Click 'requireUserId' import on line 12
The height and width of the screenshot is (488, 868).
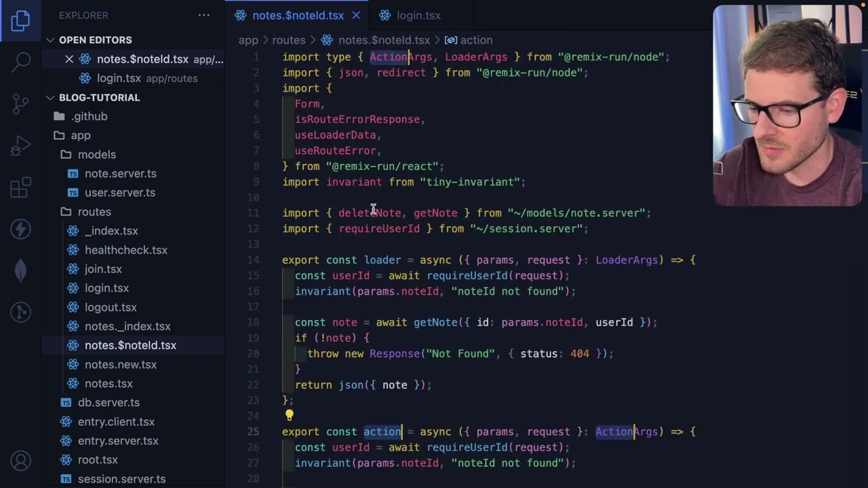(x=379, y=228)
